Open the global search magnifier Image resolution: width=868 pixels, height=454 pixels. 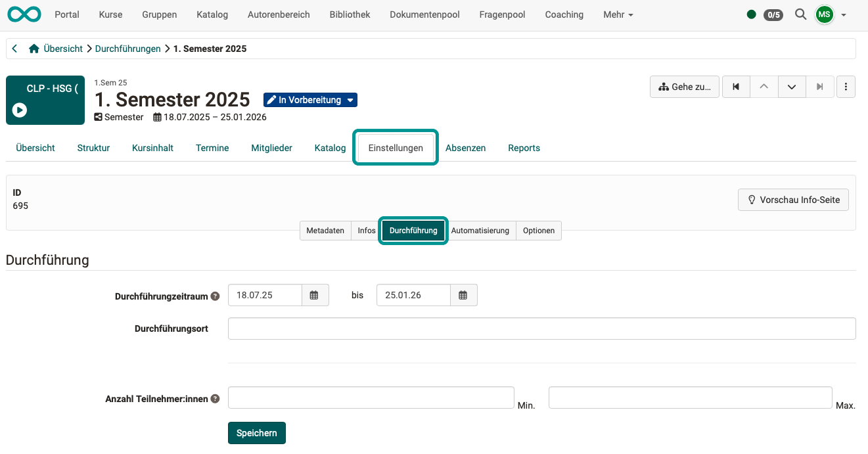point(800,14)
